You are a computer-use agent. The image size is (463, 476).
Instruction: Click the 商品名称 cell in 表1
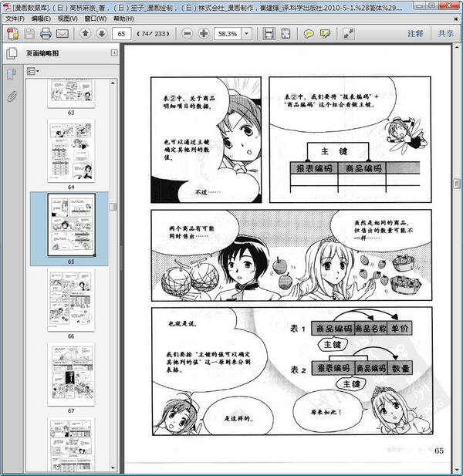[x=370, y=328]
